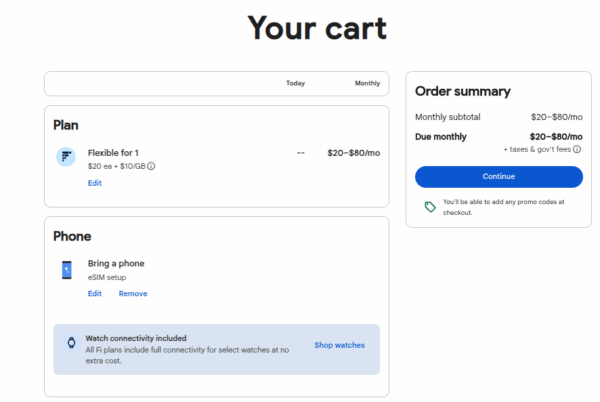
Task: Click the Due monthly amount in summary
Action: [556, 136]
